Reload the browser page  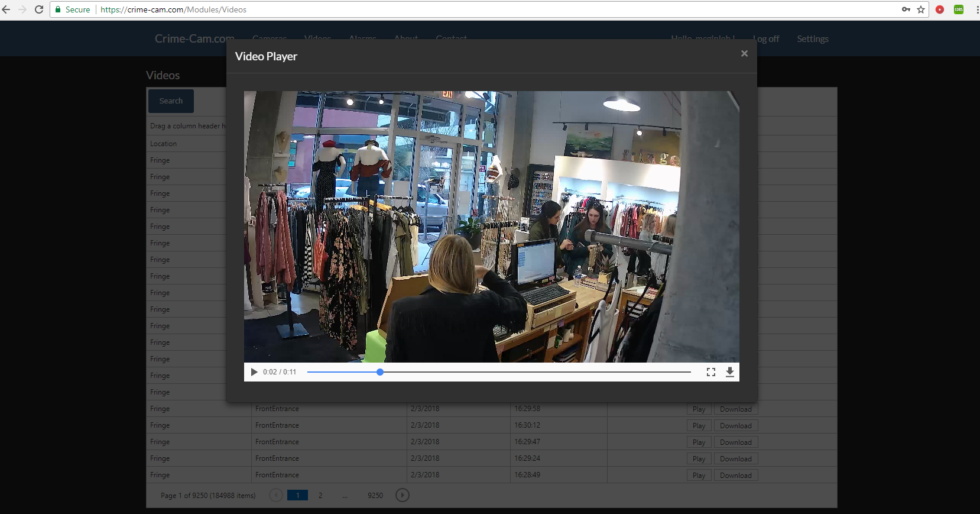click(x=39, y=9)
